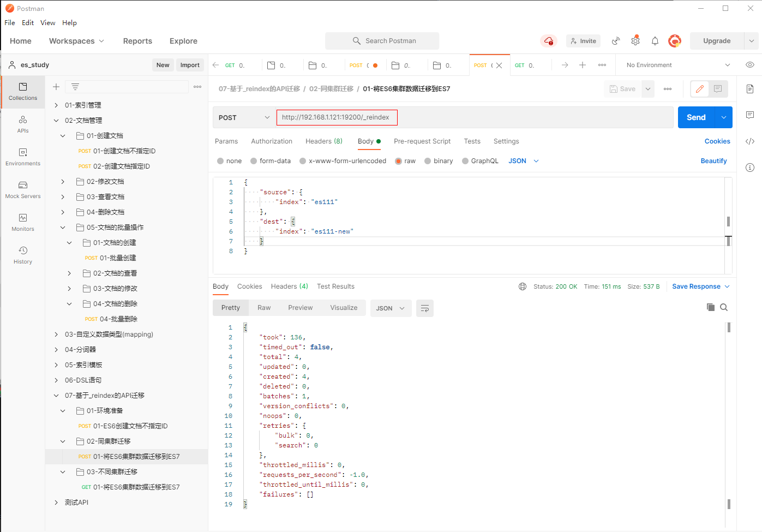Open the No Environment dropdown

[677, 65]
